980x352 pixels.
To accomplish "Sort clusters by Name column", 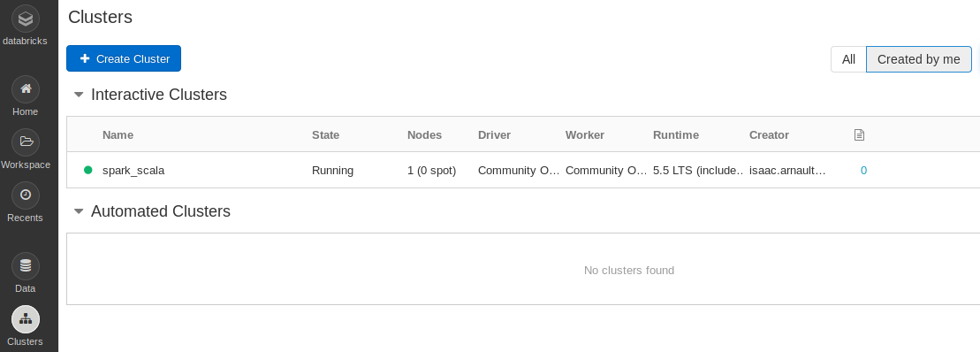I will click(118, 135).
